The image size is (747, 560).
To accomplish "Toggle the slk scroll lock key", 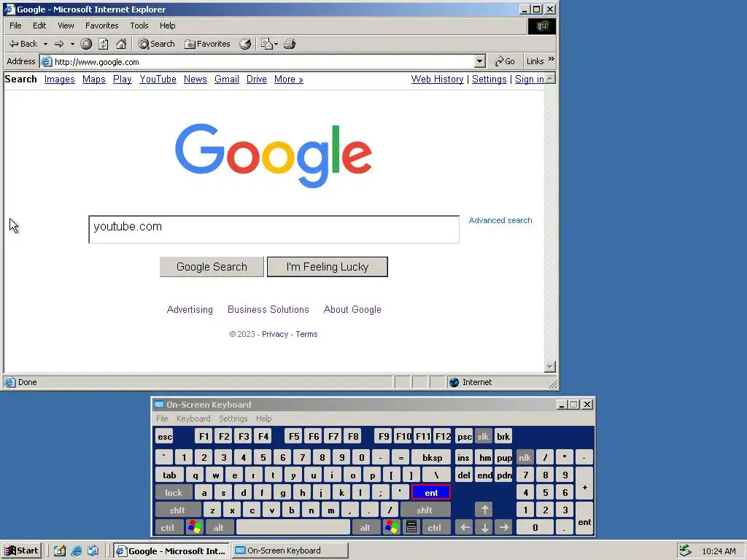I will (x=483, y=436).
